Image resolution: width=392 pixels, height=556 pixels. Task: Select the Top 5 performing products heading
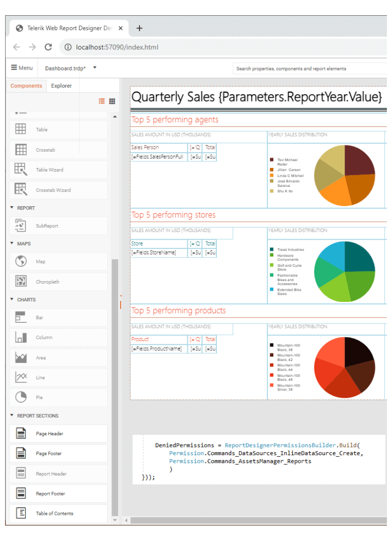point(179,311)
